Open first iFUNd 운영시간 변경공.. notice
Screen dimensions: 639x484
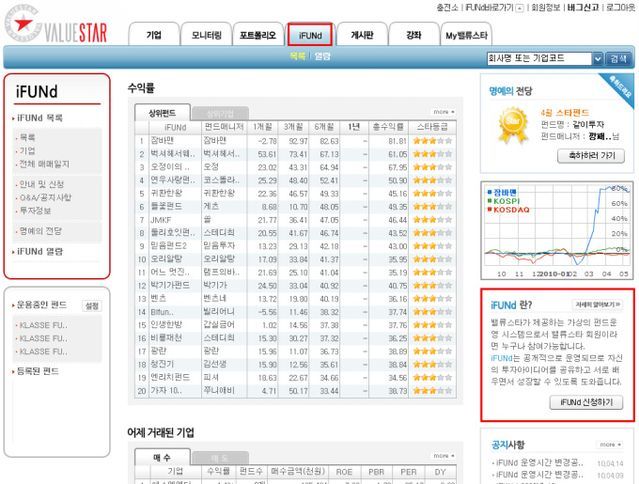[x=540, y=462]
